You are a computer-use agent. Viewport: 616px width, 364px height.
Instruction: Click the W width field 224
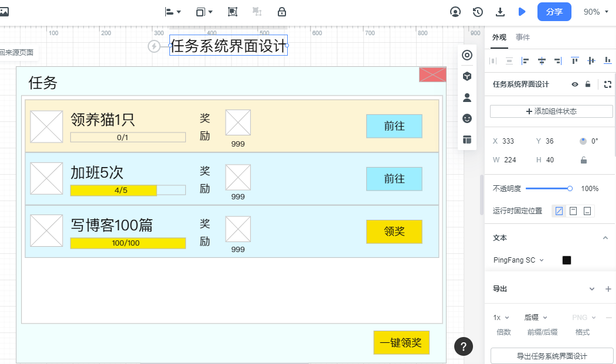(x=510, y=160)
